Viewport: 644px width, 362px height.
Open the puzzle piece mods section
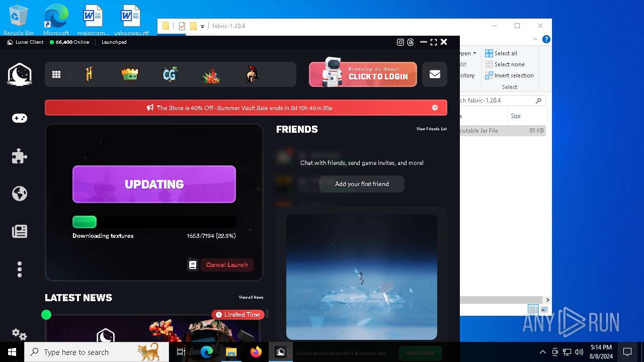click(x=20, y=156)
